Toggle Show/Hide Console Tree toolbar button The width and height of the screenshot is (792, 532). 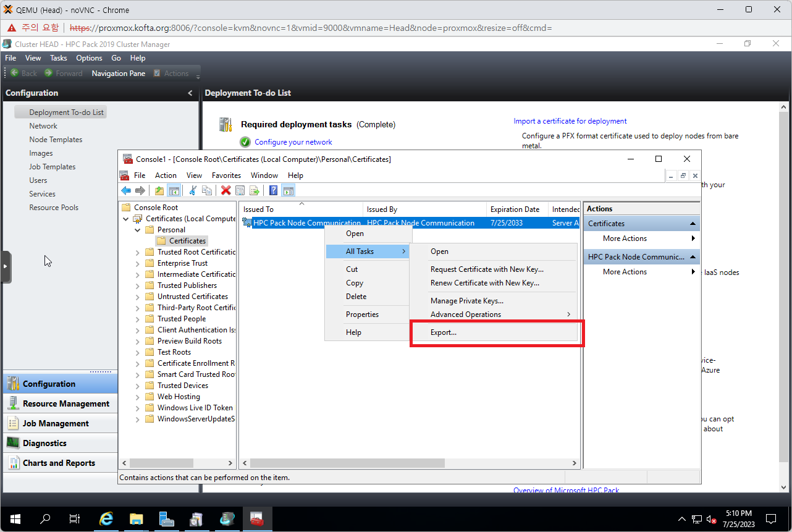point(174,191)
